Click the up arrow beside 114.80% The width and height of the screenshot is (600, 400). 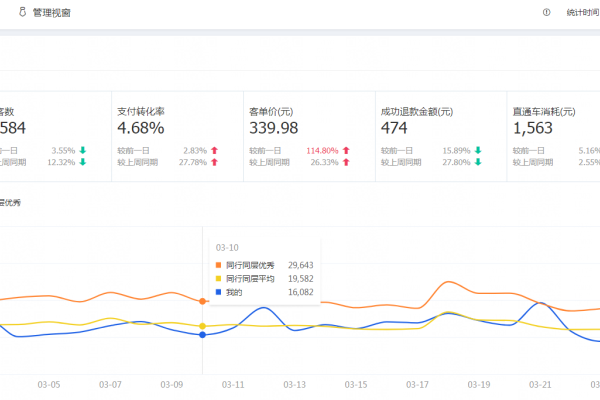point(346,150)
